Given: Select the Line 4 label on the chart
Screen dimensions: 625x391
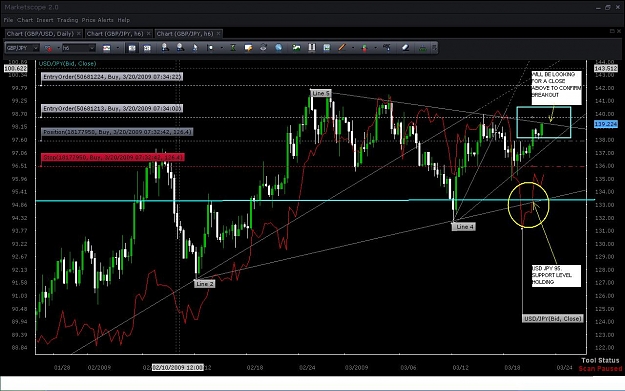Looking at the screenshot, I should (x=464, y=226).
